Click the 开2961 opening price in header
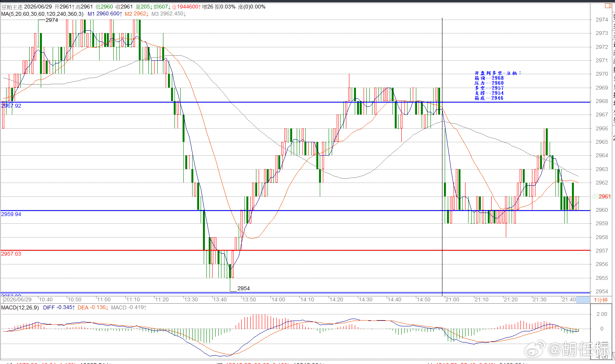Image resolution: width=615 pixels, height=364 pixels. point(65,7)
